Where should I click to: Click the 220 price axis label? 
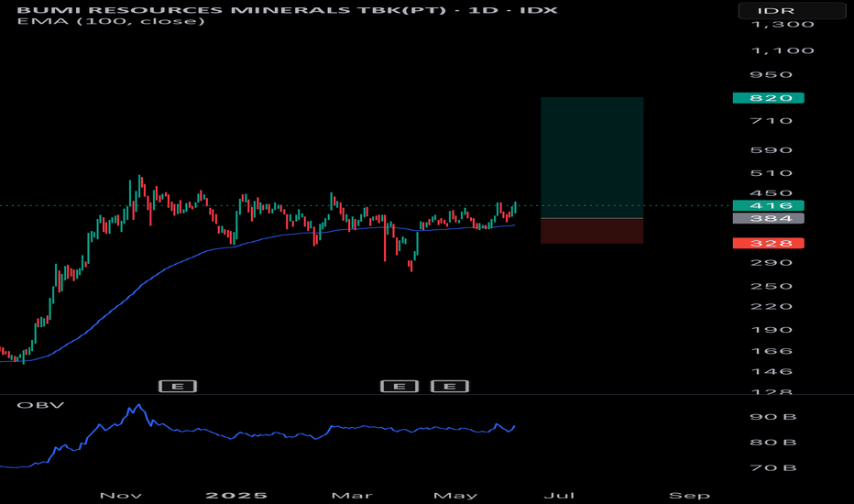point(772,307)
